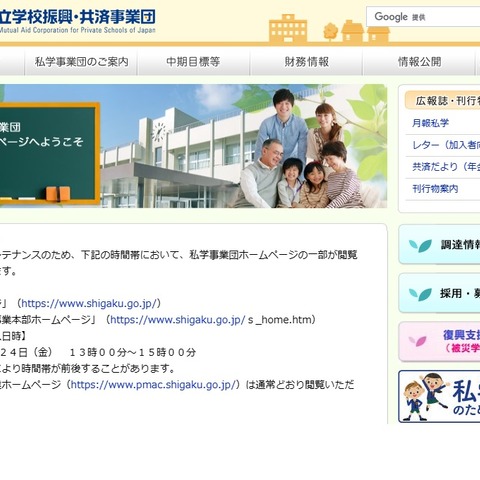Screen dimensions: 480x480
Task: Follow the https://www.shigaku.go.jp/ link on first line
Action: (89, 303)
